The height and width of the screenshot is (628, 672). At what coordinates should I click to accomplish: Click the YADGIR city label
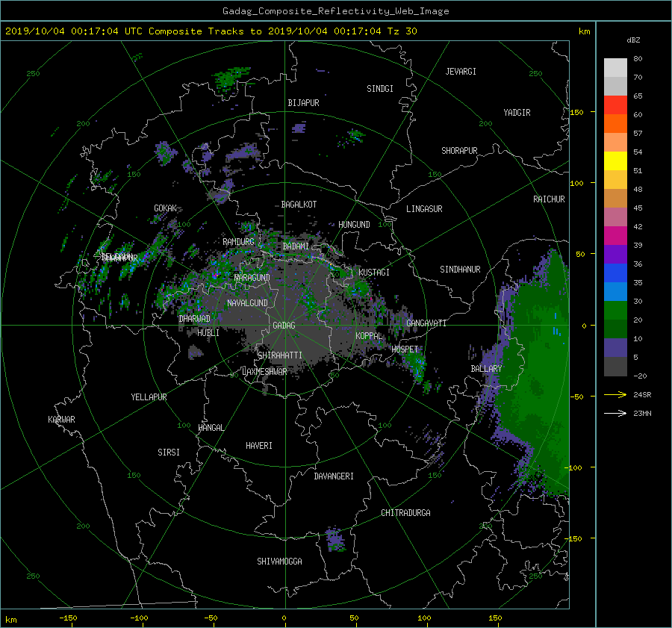(517, 113)
